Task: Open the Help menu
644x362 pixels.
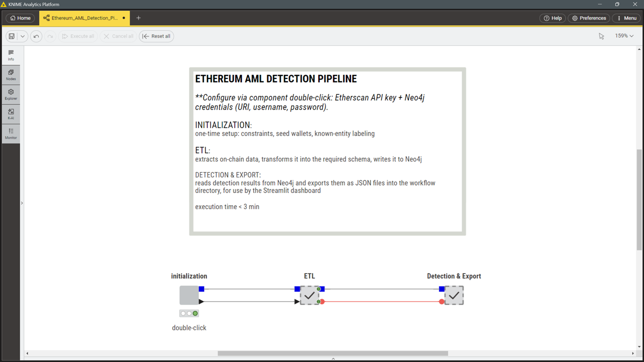Action: [x=553, y=18]
